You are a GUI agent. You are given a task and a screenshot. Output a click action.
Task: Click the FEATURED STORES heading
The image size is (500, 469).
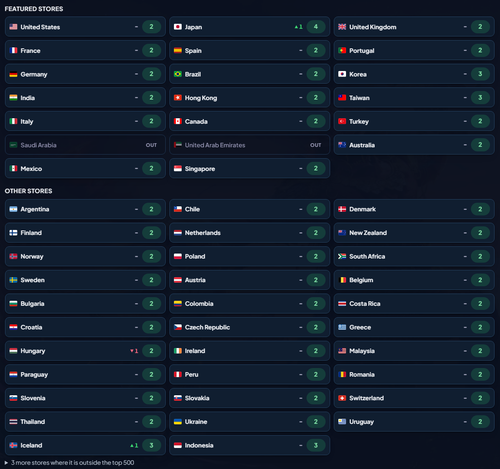click(x=34, y=9)
